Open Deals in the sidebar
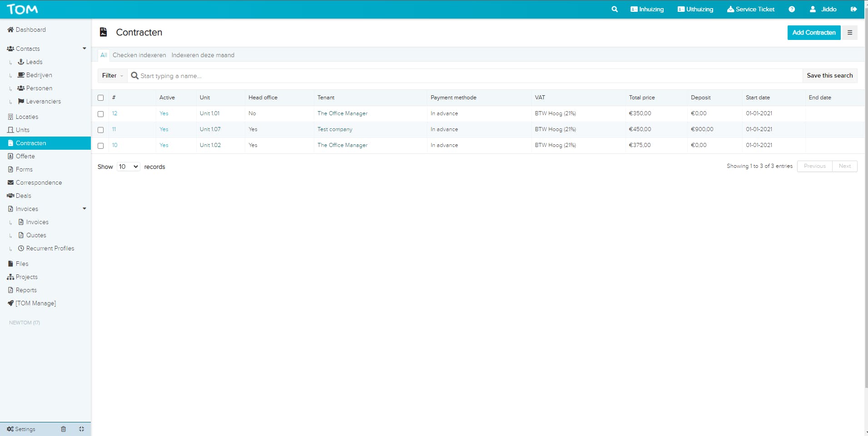This screenshot has height=436, width=868. click(19, 196)
